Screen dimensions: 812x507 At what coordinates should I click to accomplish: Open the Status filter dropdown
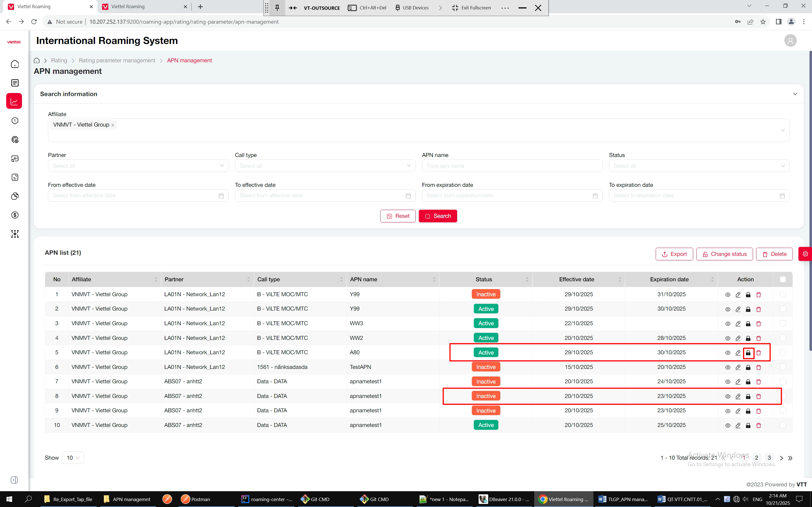[x=699, y=166]
